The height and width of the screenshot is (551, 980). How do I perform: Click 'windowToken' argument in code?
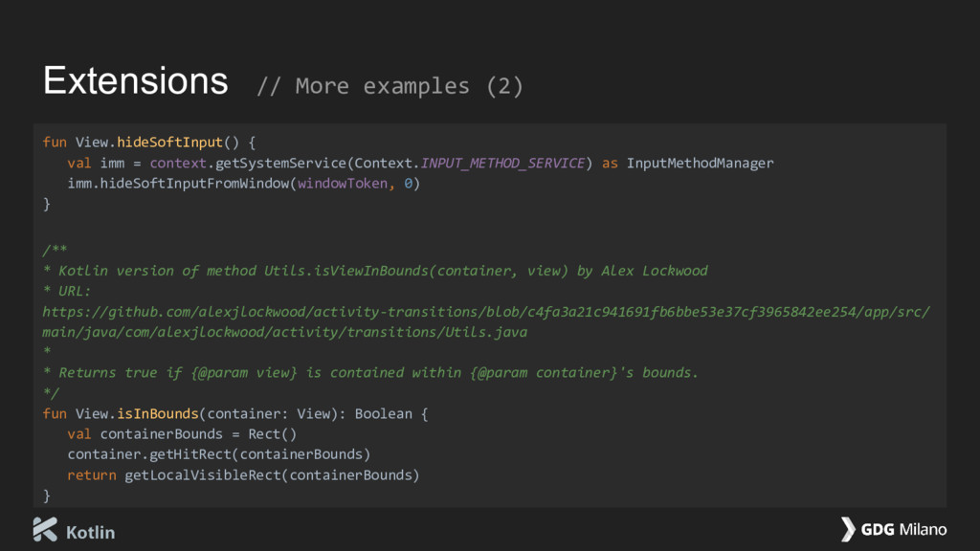point(343,184)
